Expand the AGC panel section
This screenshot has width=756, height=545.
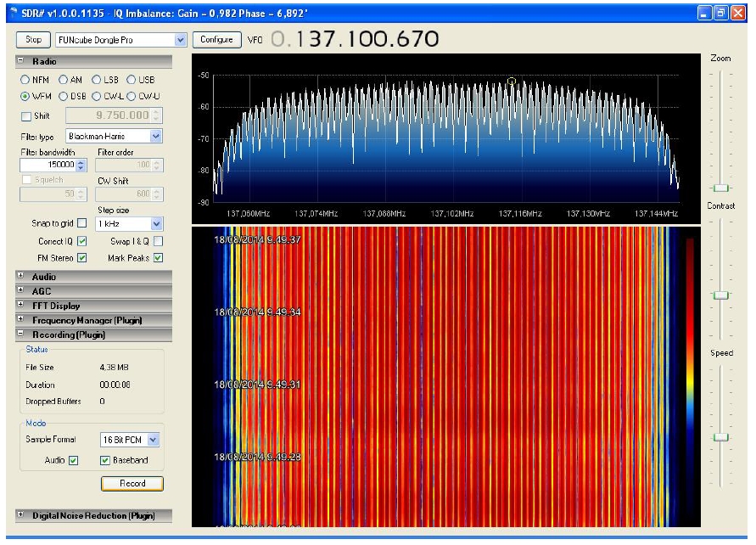pyautogui.click(x=20, y=291)
